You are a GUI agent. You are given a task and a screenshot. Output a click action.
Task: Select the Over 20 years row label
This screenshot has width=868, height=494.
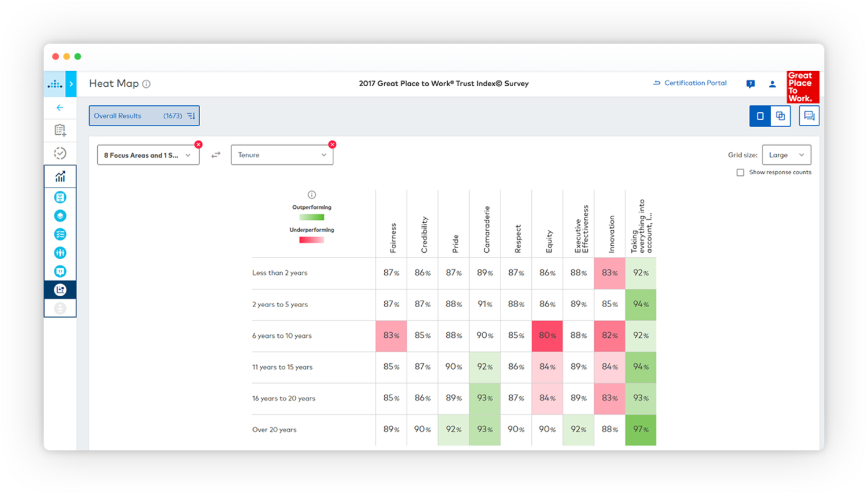[x=274, y=429]
